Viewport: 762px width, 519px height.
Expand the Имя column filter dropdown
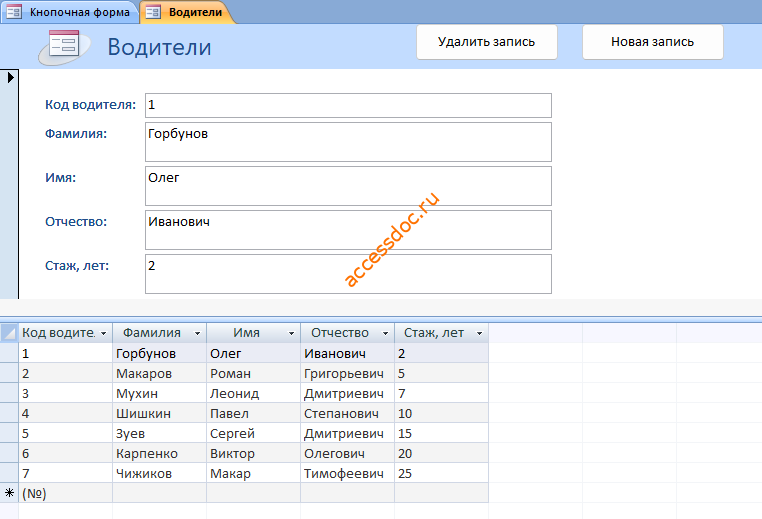coord(291,333)
